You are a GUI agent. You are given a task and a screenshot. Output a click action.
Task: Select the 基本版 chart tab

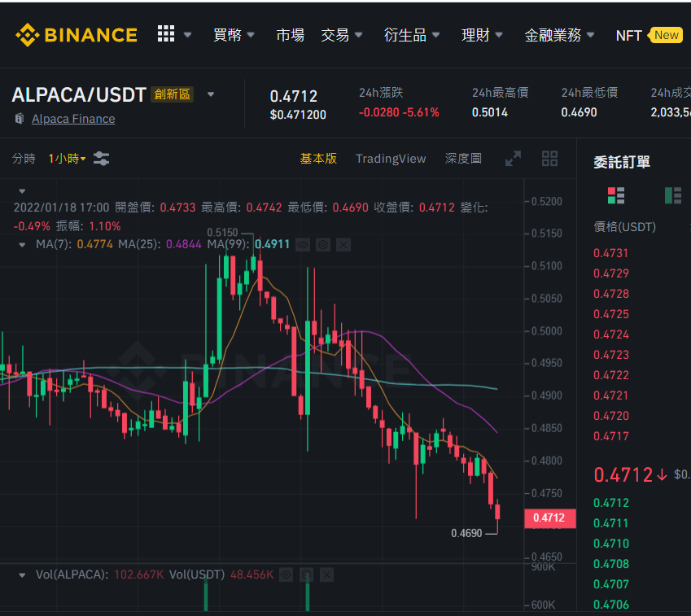(318, 158)
